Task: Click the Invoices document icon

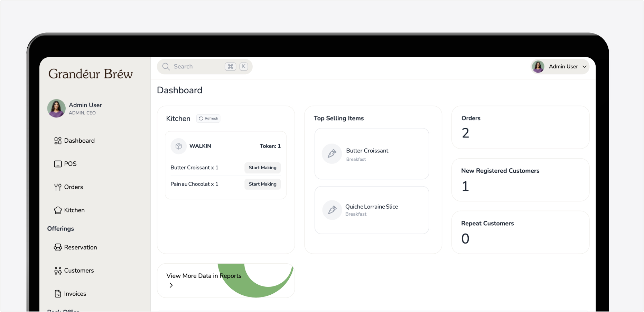Action: click(x=58, y=294)
